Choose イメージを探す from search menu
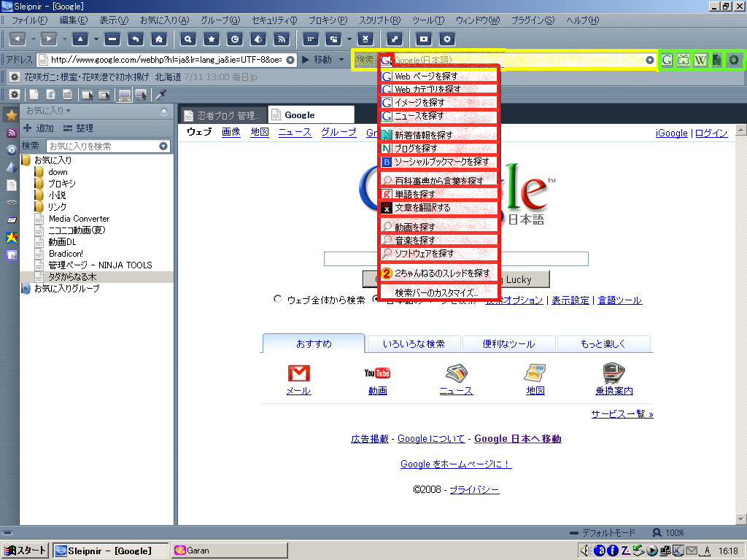The image size is (747, 560). (x=438, y=102)
